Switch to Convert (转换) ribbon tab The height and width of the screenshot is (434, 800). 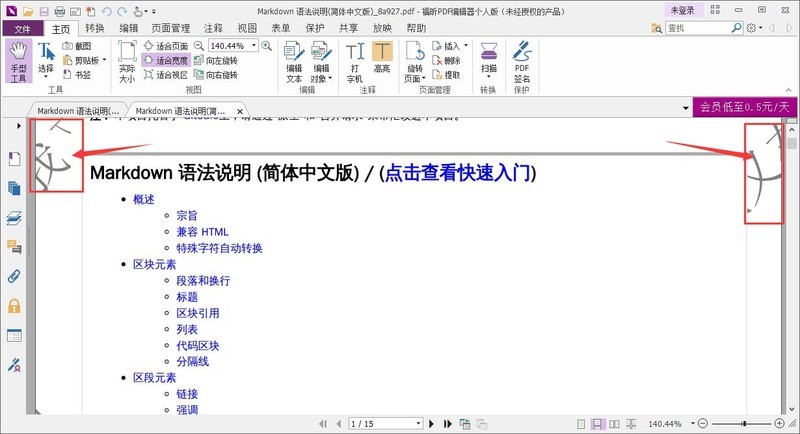click(95, 29)
